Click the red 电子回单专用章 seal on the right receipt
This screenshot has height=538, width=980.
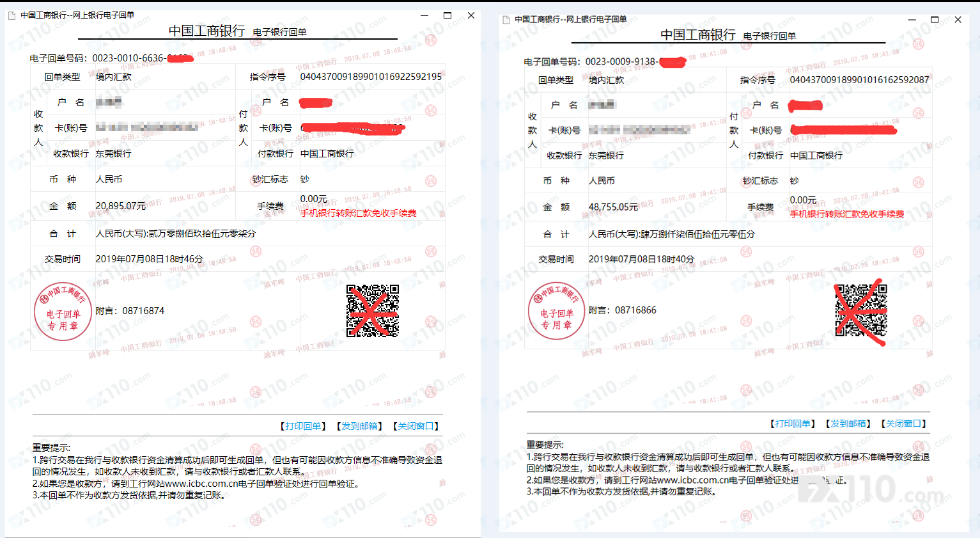(557, 311)
